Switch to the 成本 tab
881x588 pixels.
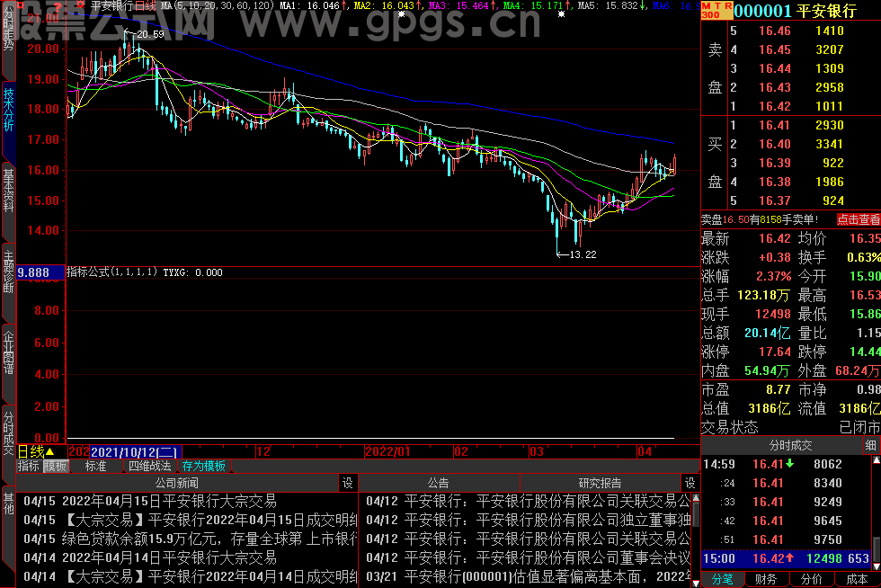(x=857, y=580)
